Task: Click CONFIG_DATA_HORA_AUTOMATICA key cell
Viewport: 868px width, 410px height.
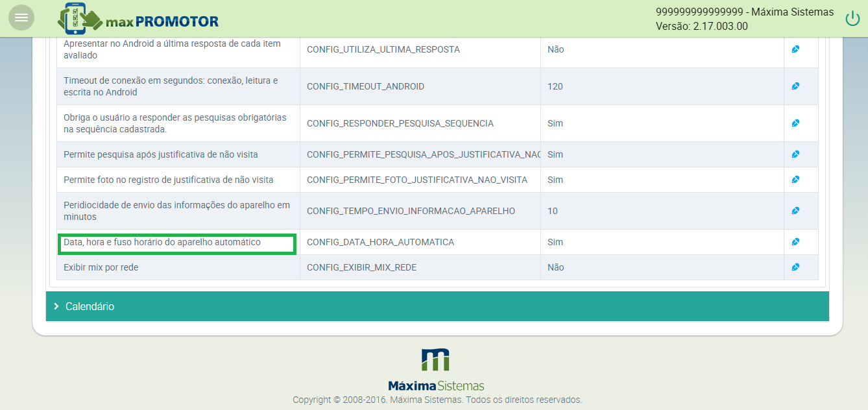Action: 420,242
